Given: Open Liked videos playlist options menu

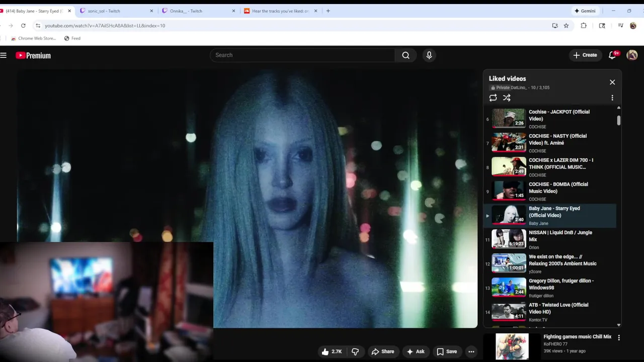Looking at the screenshot, I should click(x=612, y=98).
